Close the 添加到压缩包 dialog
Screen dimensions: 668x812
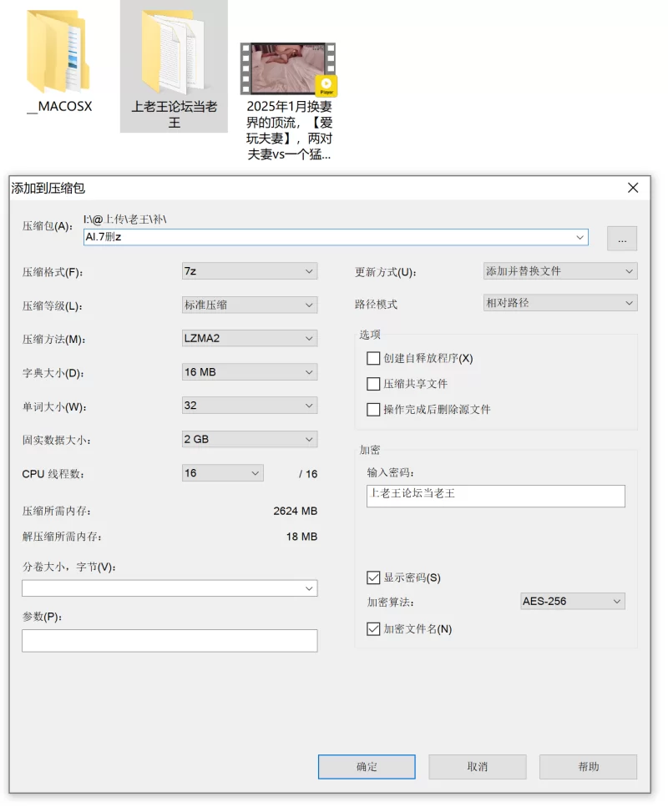(x=633, y=188)
